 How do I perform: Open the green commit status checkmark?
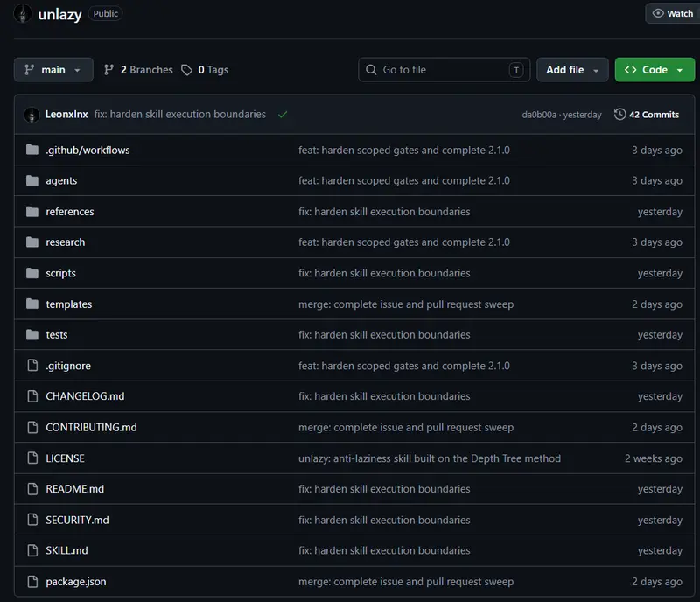(282, 115)
